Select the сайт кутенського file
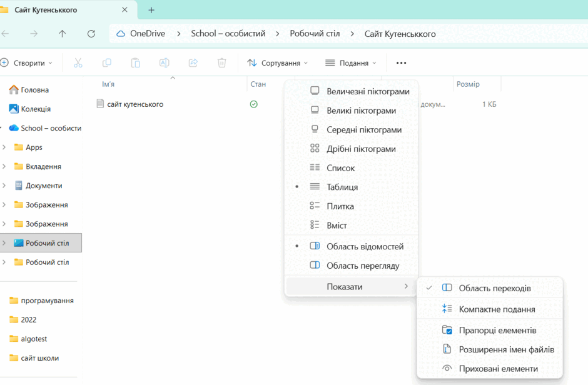 [135, 104]
